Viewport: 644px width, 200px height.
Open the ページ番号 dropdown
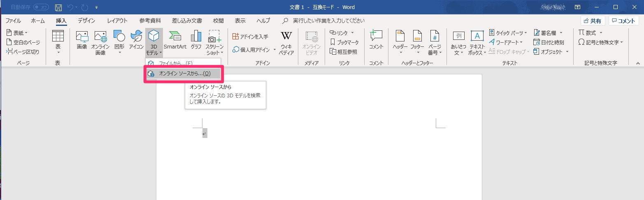click(x=435, y=43)
